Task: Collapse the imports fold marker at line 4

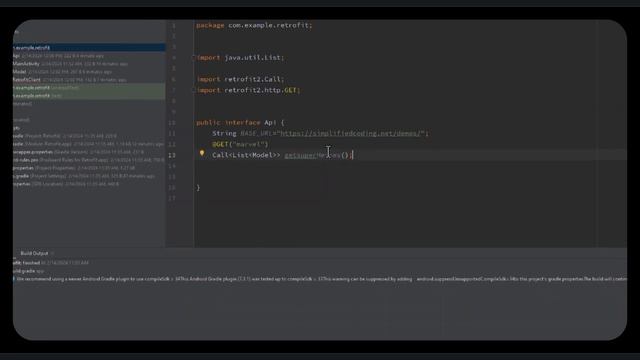Action: 194,58
